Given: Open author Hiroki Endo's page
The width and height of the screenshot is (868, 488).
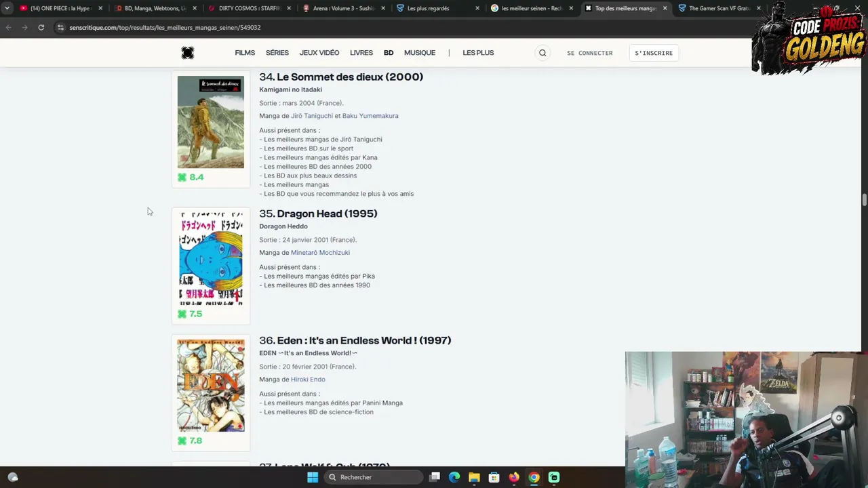Looking at the screenshot, I should tap(308, 380).
